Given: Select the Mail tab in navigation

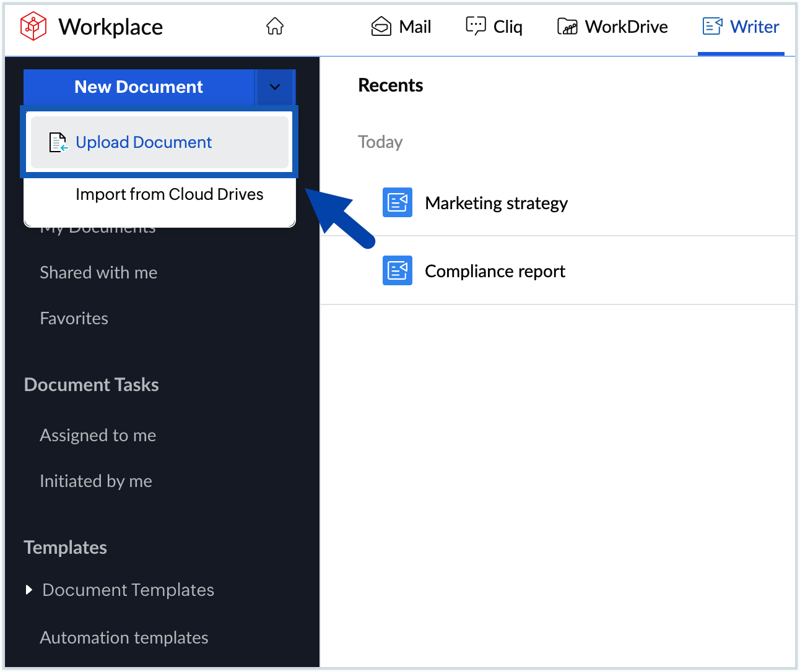Looking at the screenshot, I should click(401, 26).
